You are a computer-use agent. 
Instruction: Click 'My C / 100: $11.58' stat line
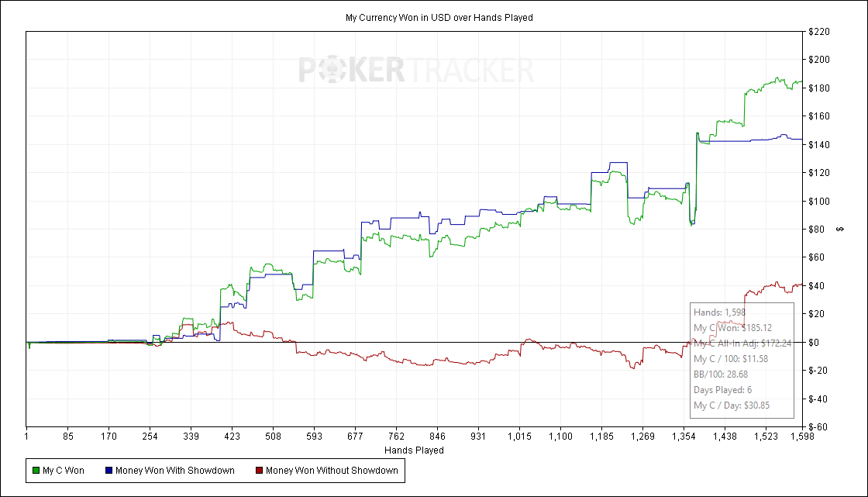[731, 359]
